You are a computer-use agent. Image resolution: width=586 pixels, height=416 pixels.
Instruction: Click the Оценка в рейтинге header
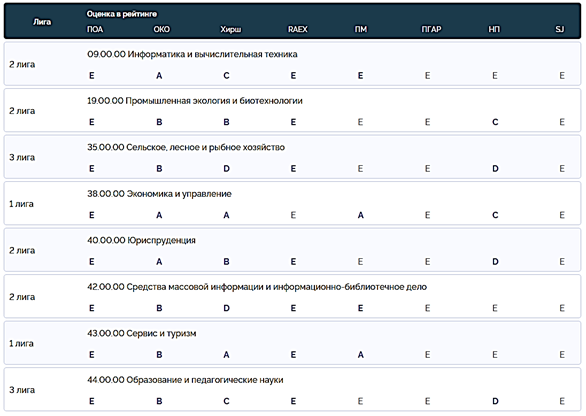coord(121,14)
